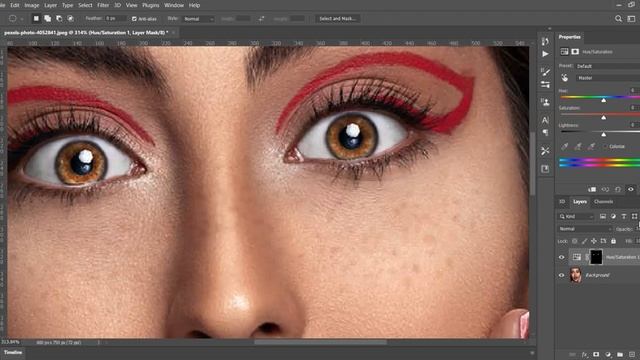Create new fill or adjustment layer button
This screenshot has height=360, width=640.
coord(608,355)
